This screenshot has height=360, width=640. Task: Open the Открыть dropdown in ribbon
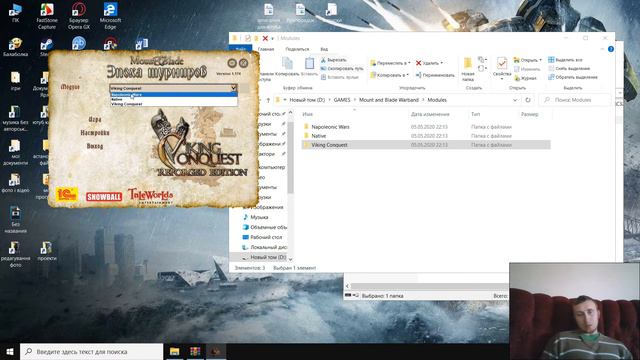point(528,60)
